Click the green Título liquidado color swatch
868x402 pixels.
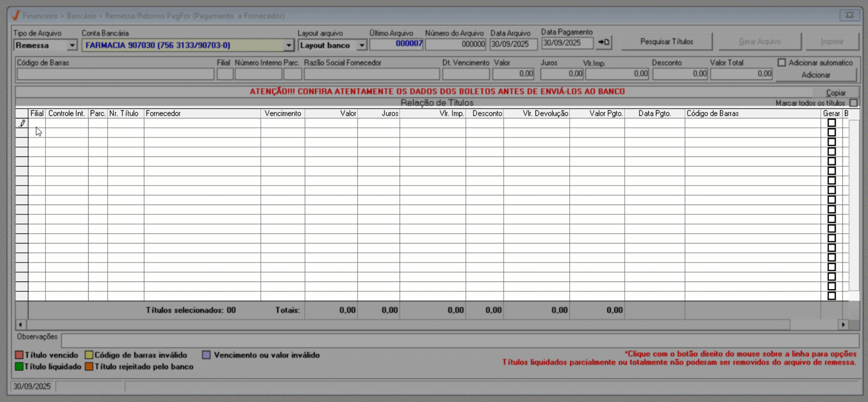pyautogui.click(x=19, y=367)
